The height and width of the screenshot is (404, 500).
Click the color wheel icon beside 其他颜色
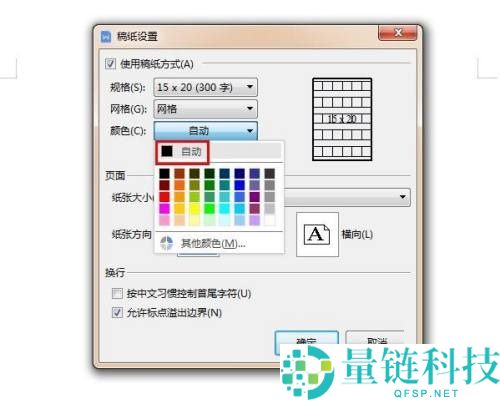[x=166, y=243]
